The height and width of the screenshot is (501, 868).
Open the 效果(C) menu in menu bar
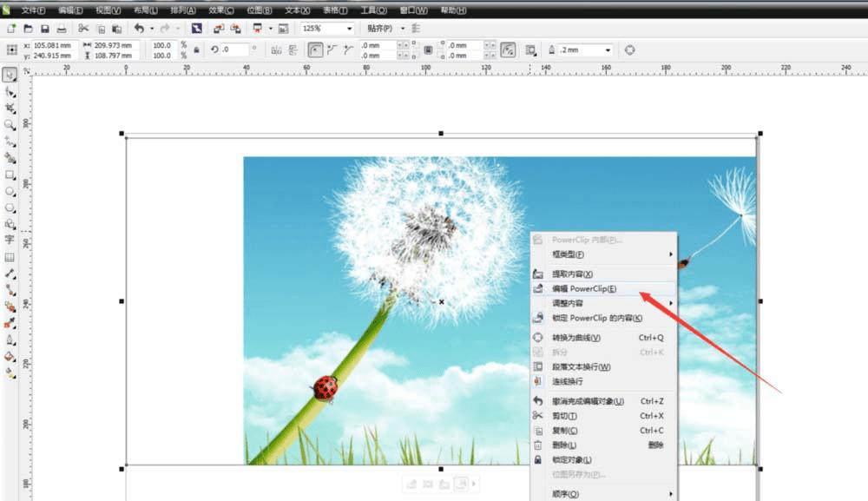220,10
